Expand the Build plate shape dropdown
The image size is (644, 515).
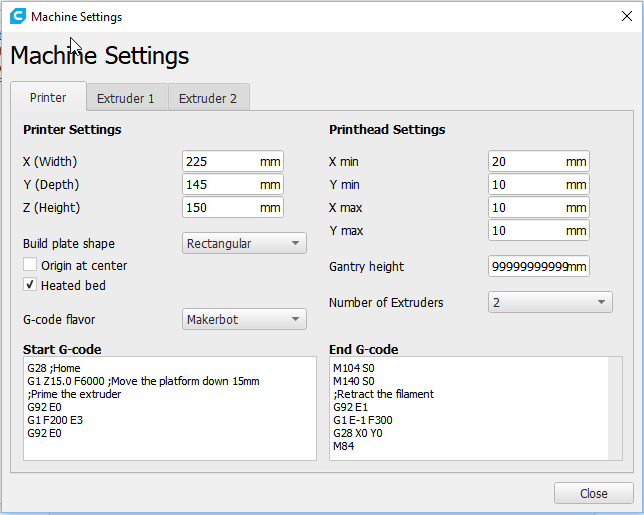(x=244, y=243)
